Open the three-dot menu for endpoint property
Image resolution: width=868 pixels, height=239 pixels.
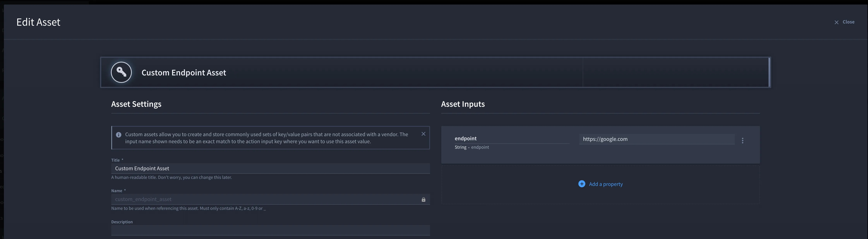(x=742, y=141)
